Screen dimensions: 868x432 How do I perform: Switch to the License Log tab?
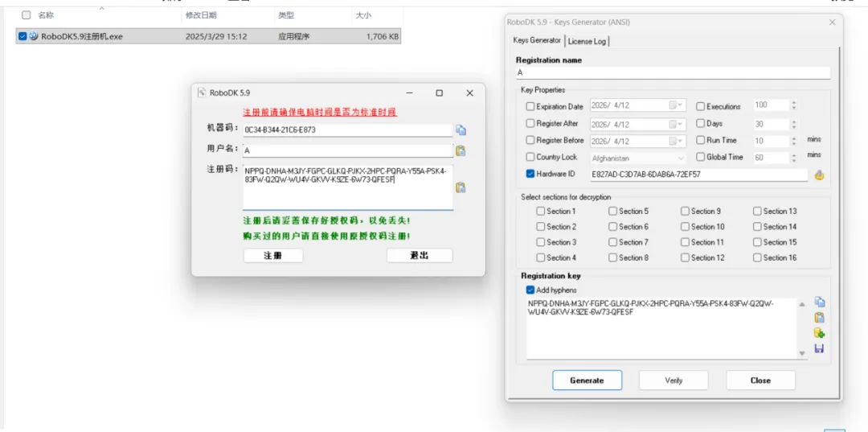pos(587,41)
